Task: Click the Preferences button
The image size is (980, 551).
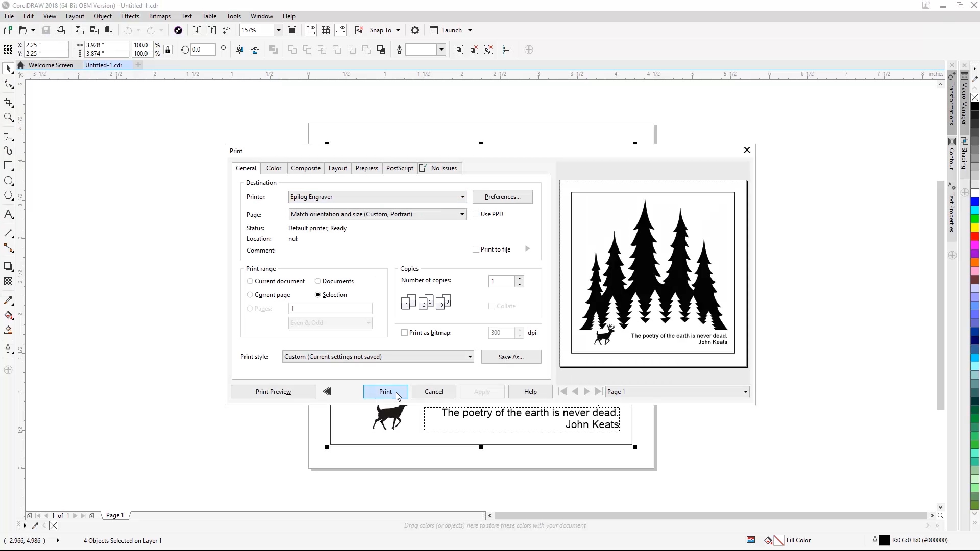Action: coord(502,197)
